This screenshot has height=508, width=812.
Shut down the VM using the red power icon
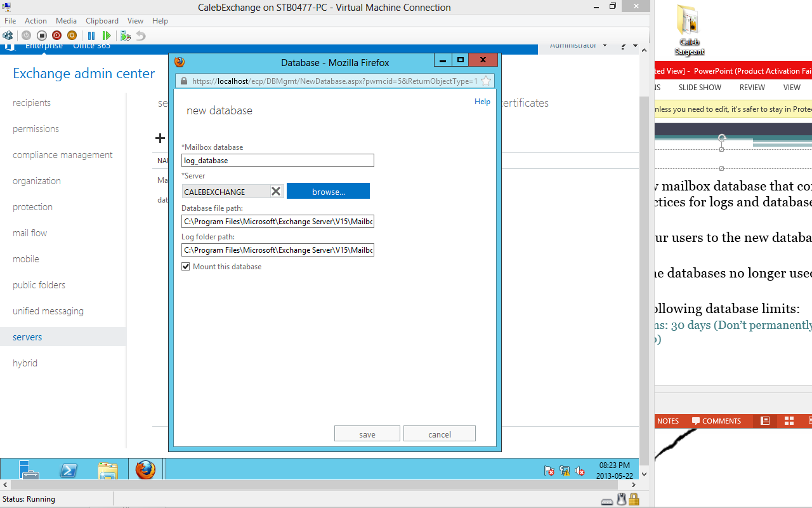pos(56,36)
